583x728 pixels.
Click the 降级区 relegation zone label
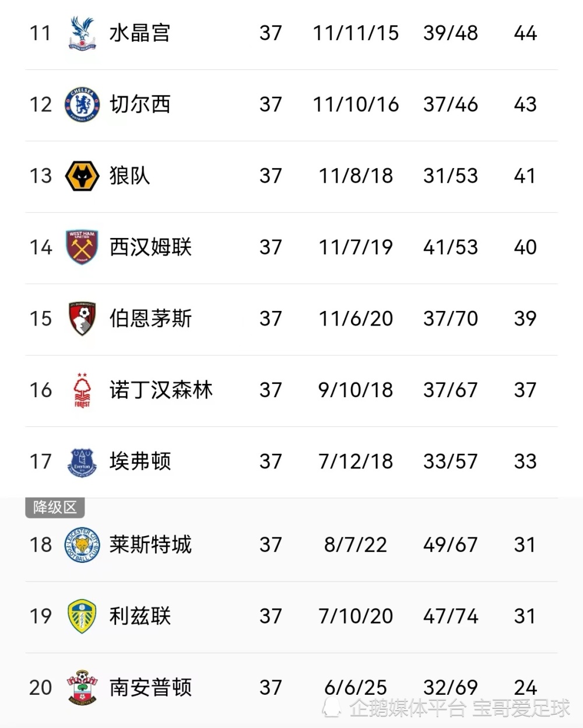click(x=55, y=508)
